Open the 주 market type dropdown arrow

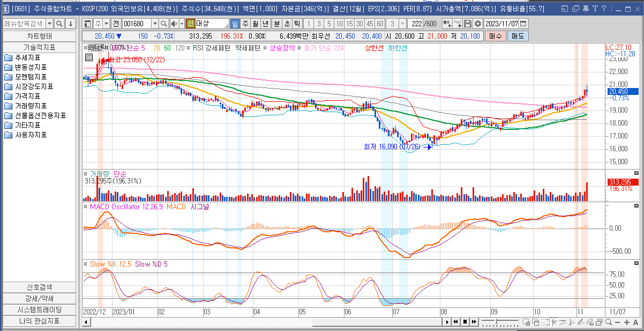pyautogui.click(x=106, y=24)
